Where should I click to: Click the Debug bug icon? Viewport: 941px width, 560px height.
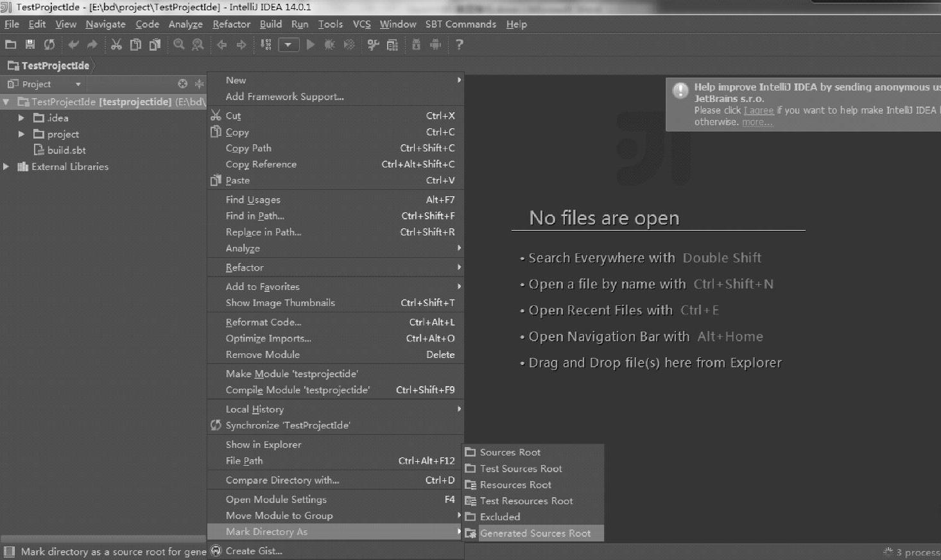(329, 44)
